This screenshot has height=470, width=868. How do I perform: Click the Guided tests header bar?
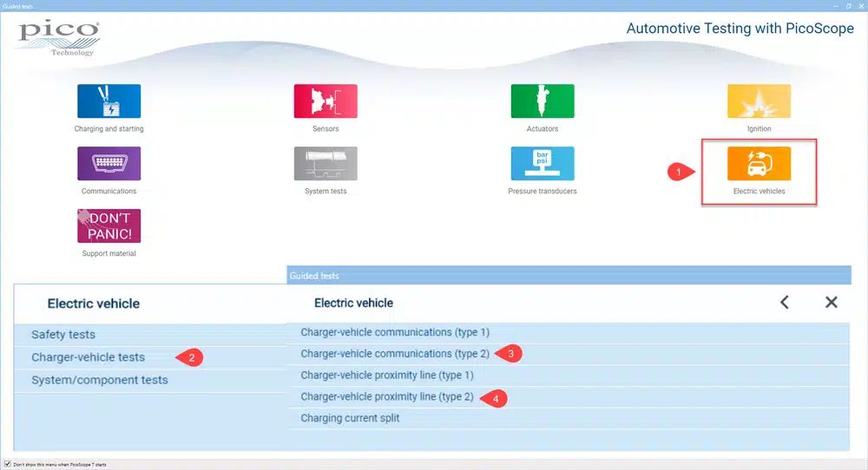point(569,275)
